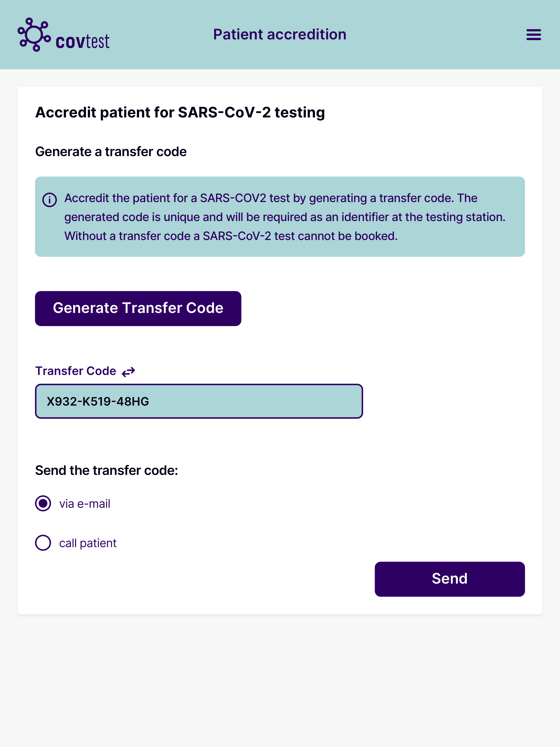Click the X932-K519-48HG code text
The height and width of the screenshot is (747, 560).
click(98, 401)
